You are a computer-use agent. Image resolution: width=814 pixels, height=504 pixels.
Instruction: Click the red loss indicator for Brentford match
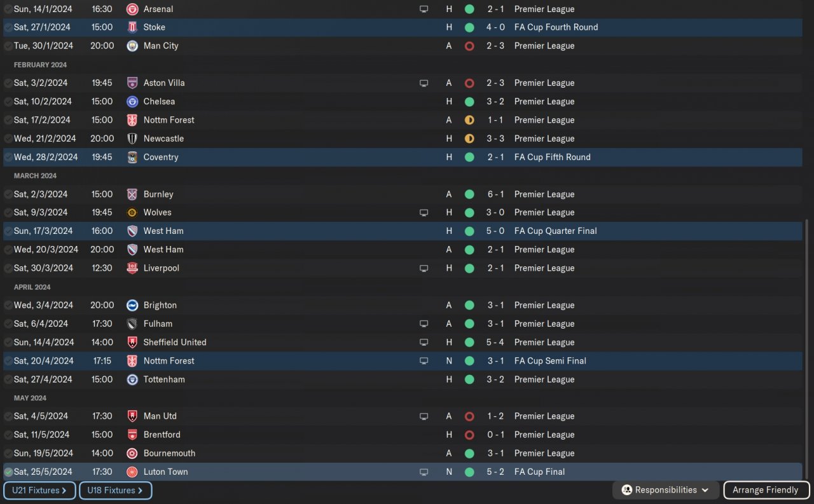click(x=469, y=435)
